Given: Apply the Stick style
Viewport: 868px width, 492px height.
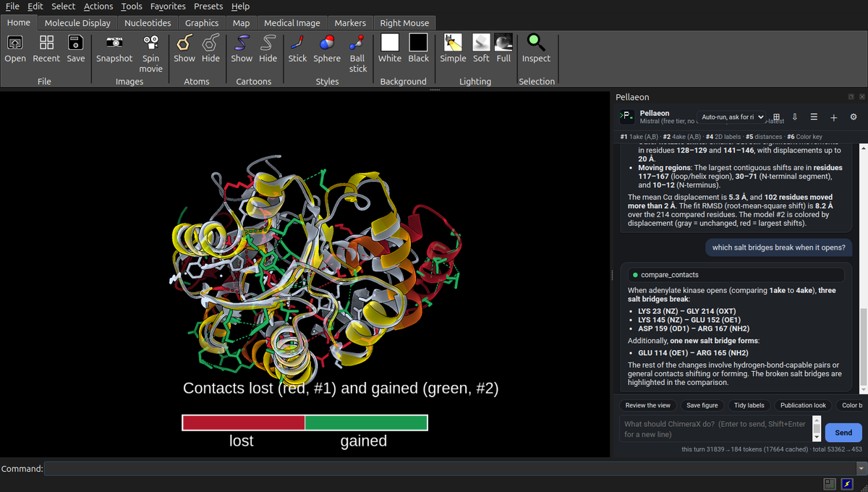Looking at the screenshot, I should 297,43.
